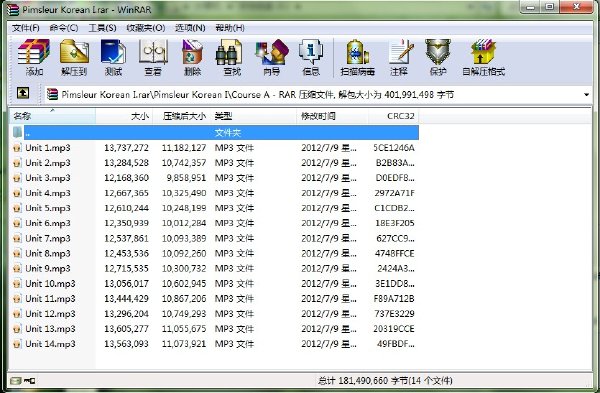The image size is (600, 393).
Task: Go up one folder with arrow button
Action: click(23, 93)
